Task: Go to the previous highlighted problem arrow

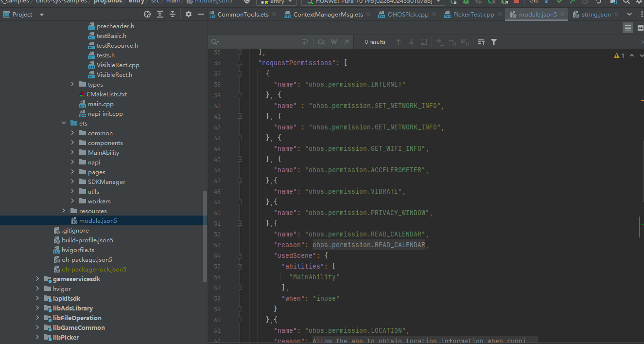Action: click(632, 56)
